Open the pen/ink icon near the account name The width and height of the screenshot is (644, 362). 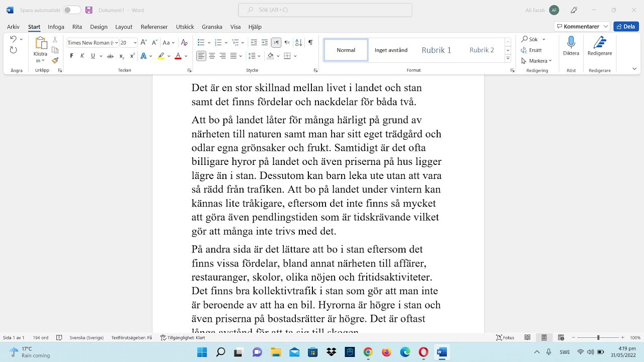tap(574, 10)
